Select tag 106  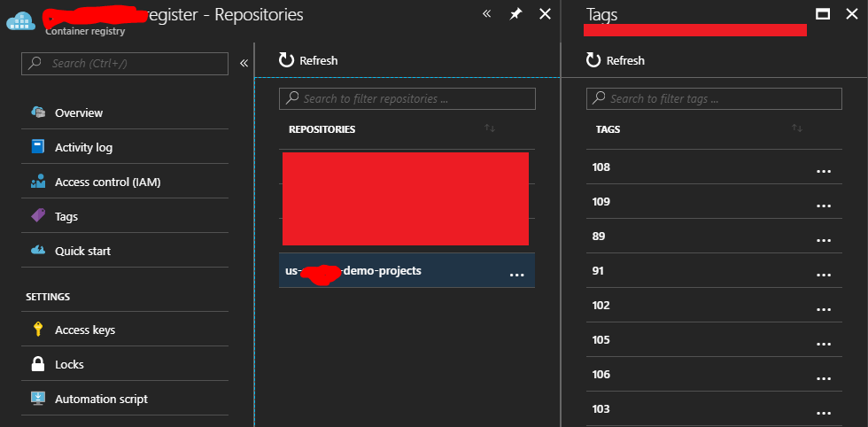[x=714, y=375]
